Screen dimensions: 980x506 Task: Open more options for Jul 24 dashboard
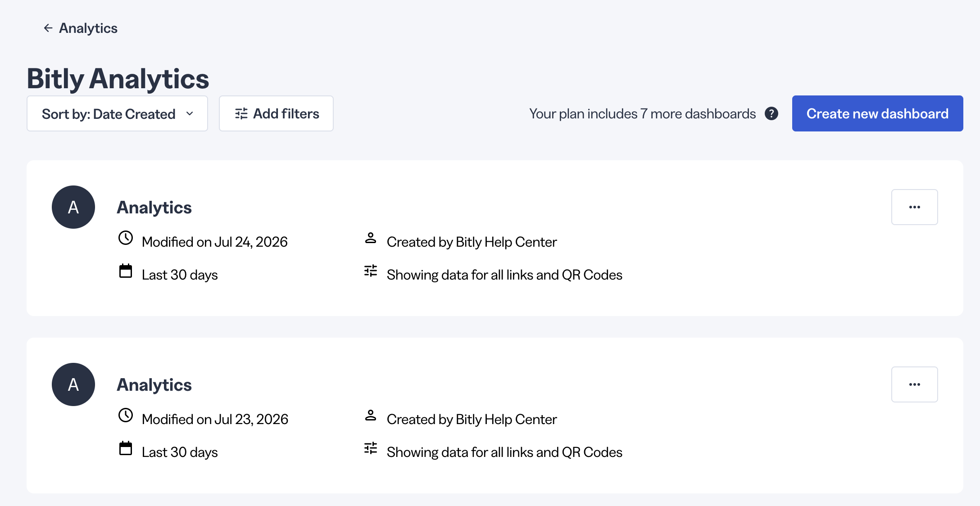(914, 207)
